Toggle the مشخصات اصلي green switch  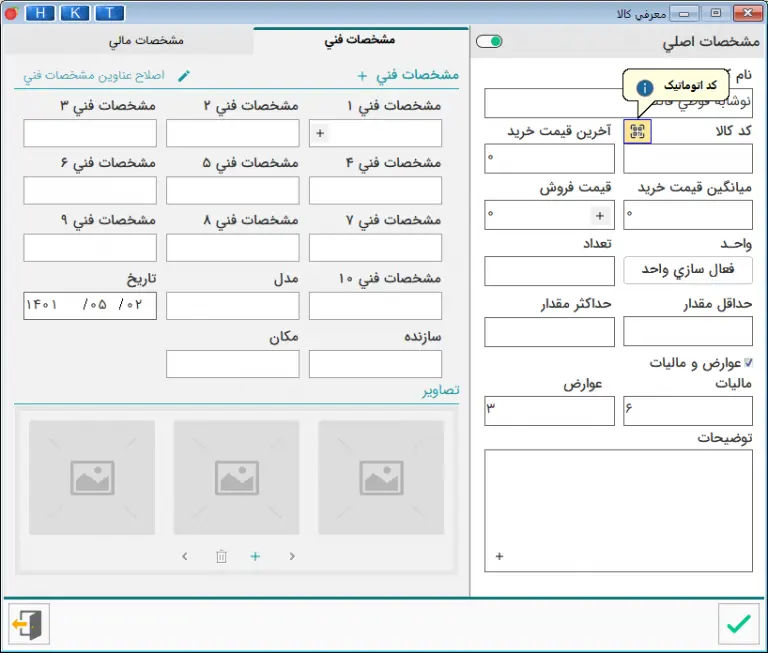tap(489, 41)
